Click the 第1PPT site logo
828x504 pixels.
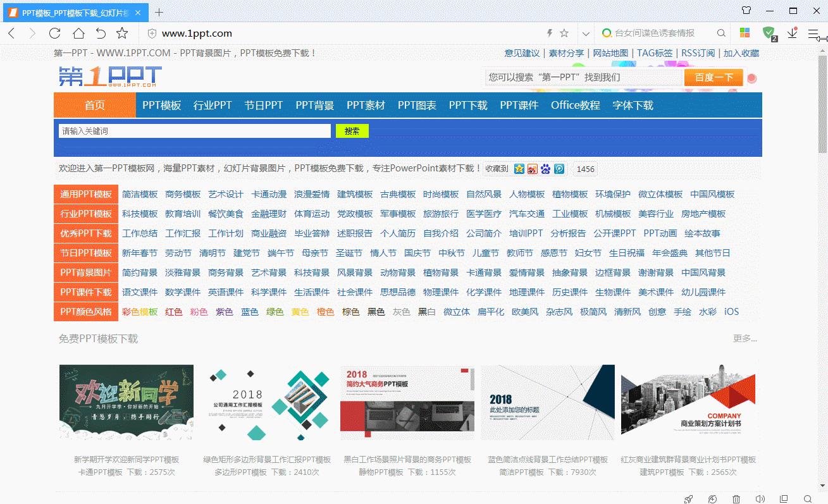click(110, 77)
